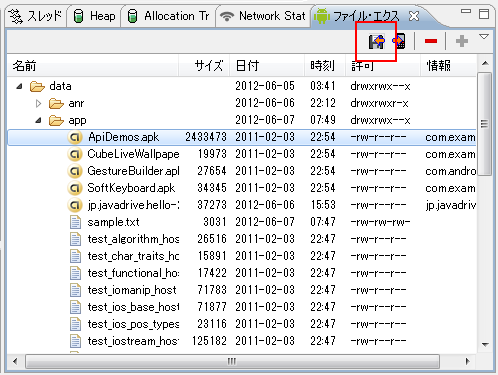Click the test_ios_base_host file icon
Screen dimensions: 498x375
[75, 307]
